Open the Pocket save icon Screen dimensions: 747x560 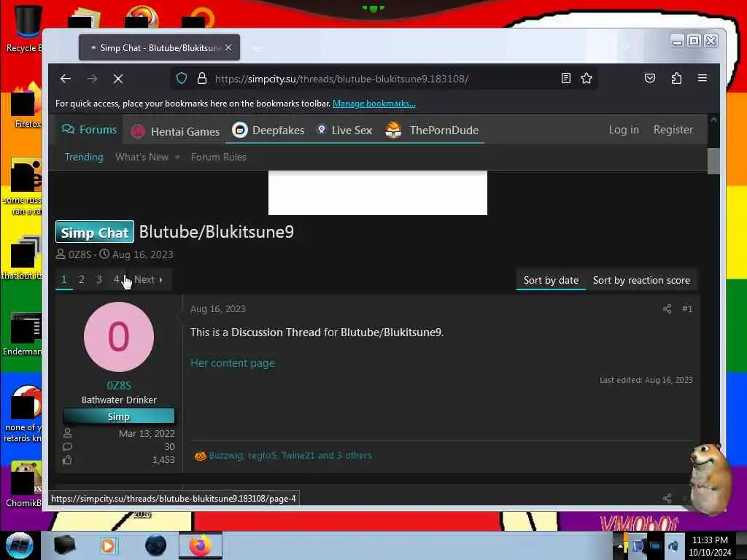tap(650, 78)
